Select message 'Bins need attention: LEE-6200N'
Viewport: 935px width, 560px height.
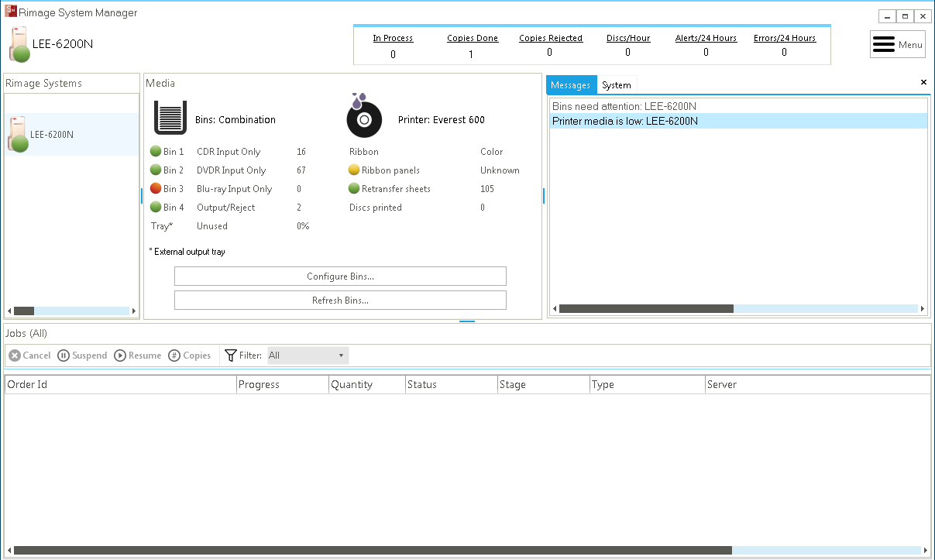[x=738, y=106]
